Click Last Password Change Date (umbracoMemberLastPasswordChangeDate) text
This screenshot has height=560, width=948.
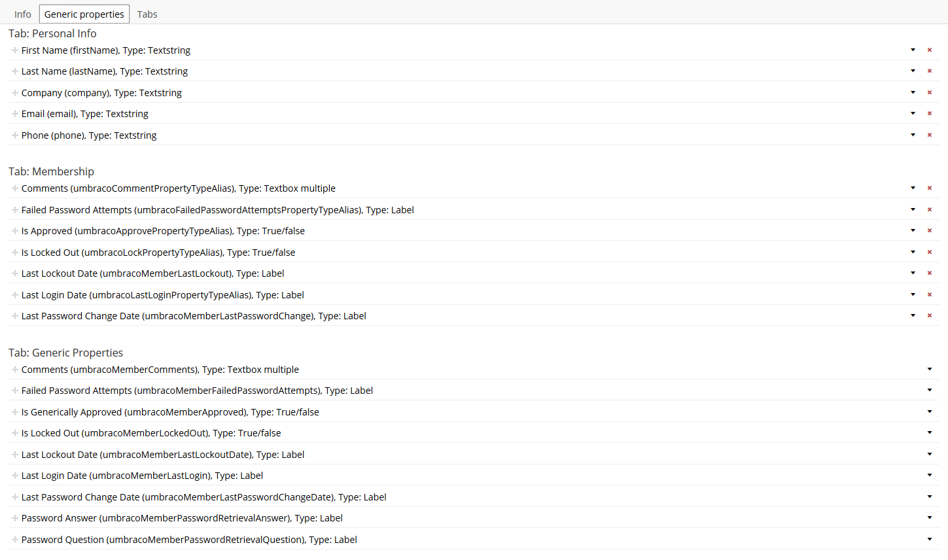coord(204,497)
